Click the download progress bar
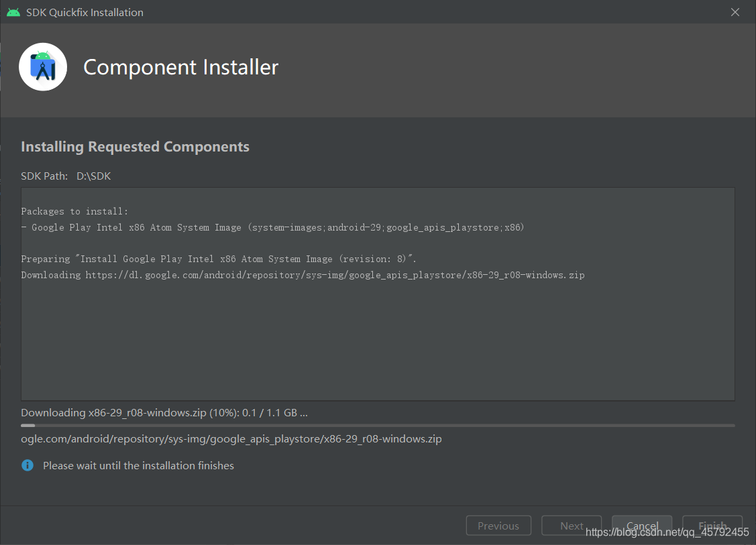Viewport: 756px width, 545px height. (378, 426)
